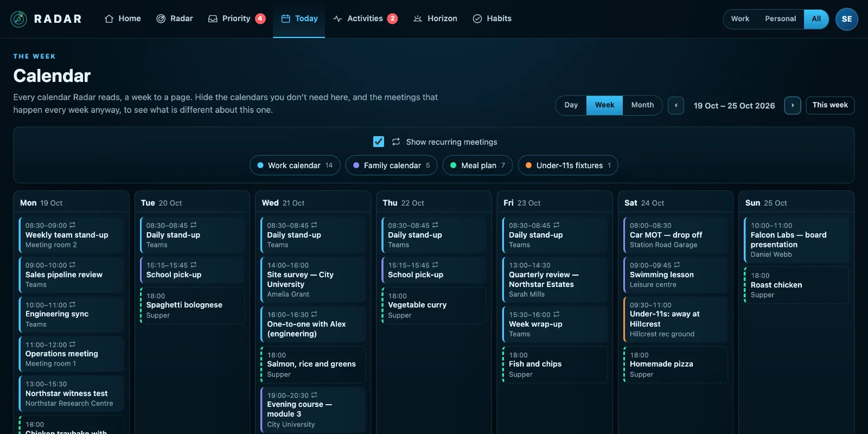868x434 pixels.
Task: Toggle the Meal plan filter chip
Action: tap(478, 165)
